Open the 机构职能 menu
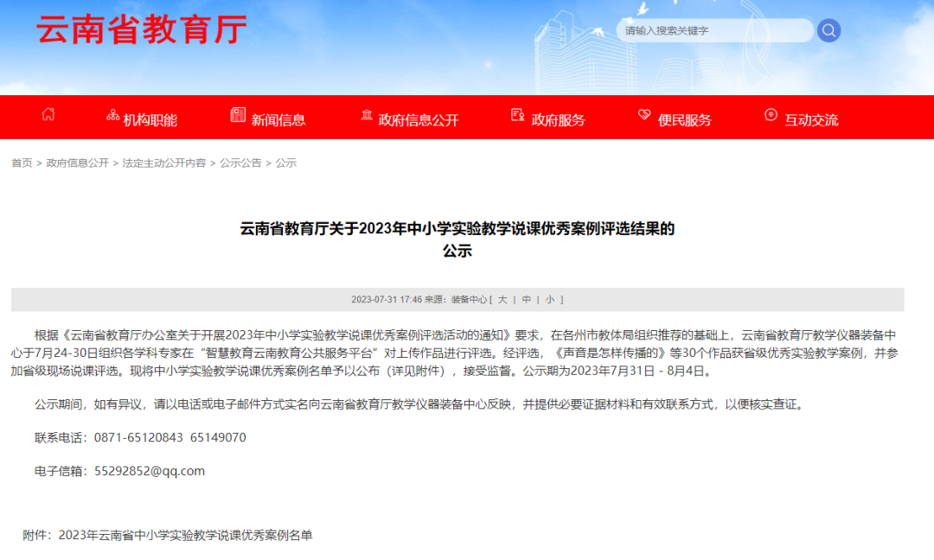Screen dimensions: 934x560 150,120
